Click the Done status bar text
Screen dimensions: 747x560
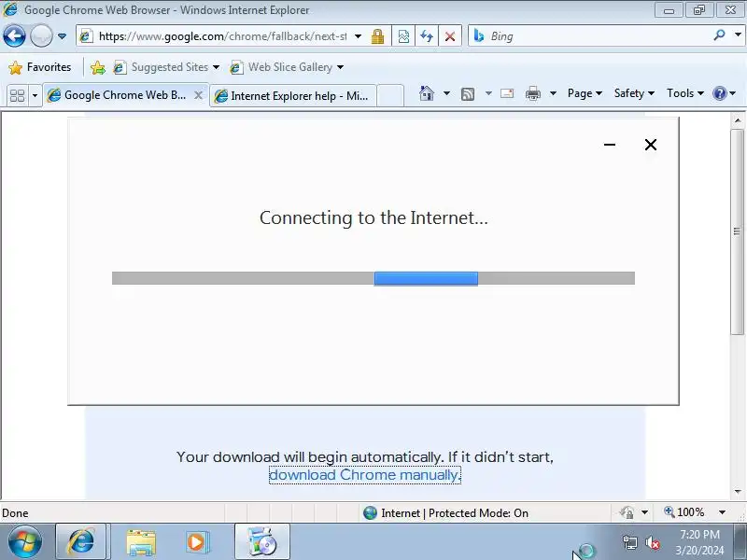tap(15, 512)
